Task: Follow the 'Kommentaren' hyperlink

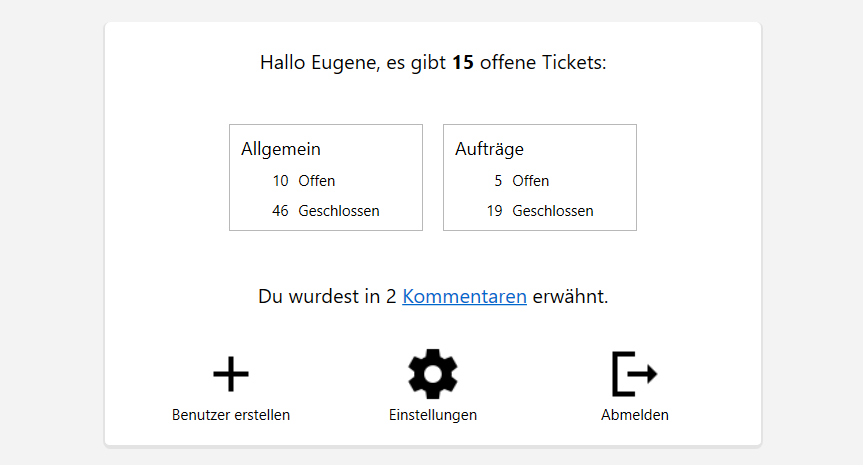Action: pyautogui.click(x=464, y=297)
